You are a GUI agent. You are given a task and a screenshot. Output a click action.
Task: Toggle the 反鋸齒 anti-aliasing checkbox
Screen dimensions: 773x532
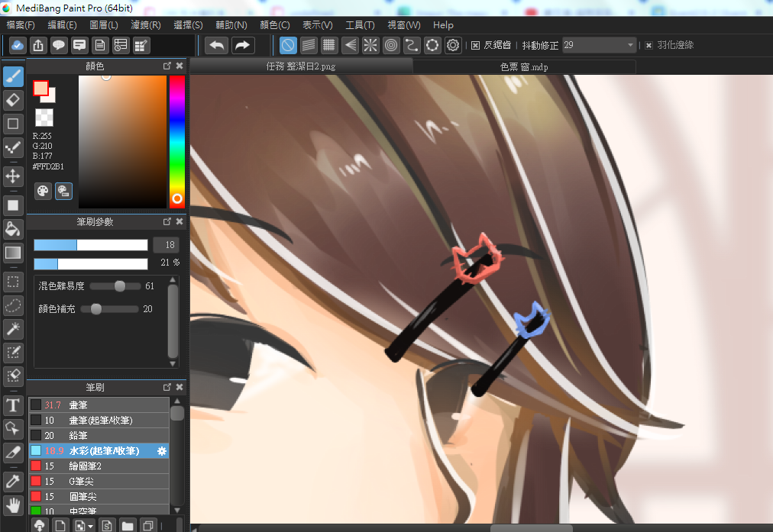coord(475,45)
